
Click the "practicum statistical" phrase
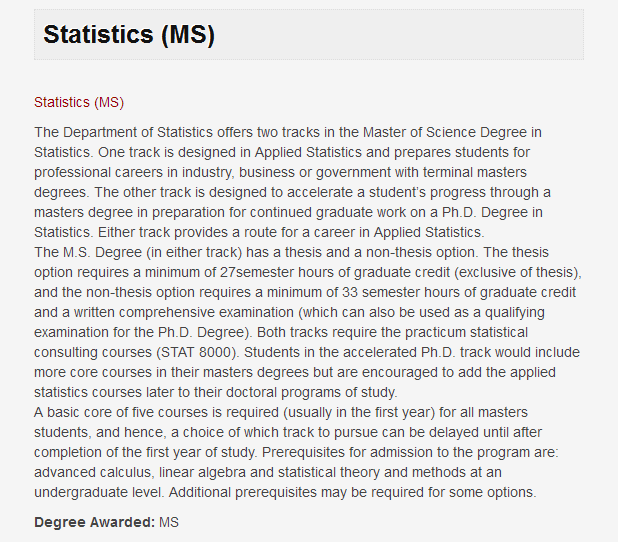466,332
